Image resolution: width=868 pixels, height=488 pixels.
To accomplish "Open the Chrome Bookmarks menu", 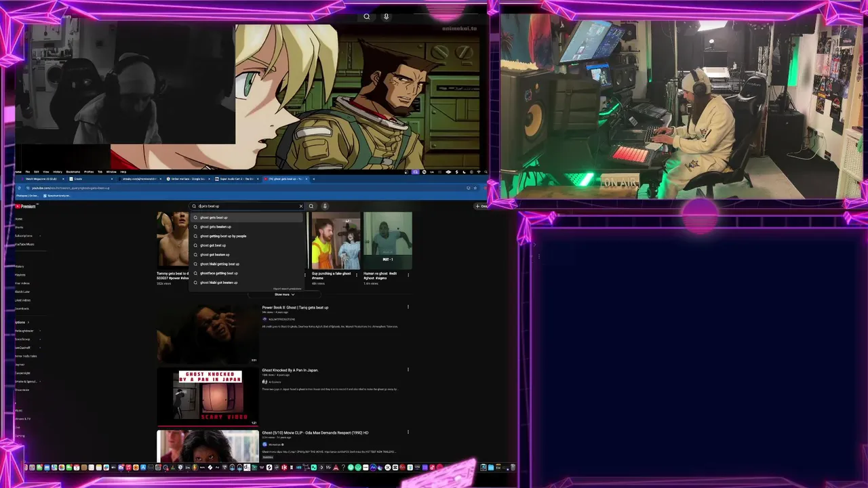I will pyautogui.click(x=73, y=171).
